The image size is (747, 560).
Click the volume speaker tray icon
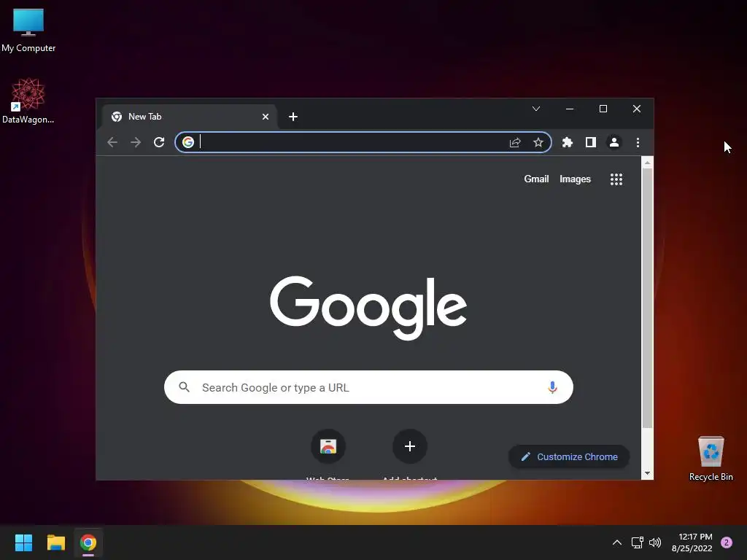coord(655,542)
